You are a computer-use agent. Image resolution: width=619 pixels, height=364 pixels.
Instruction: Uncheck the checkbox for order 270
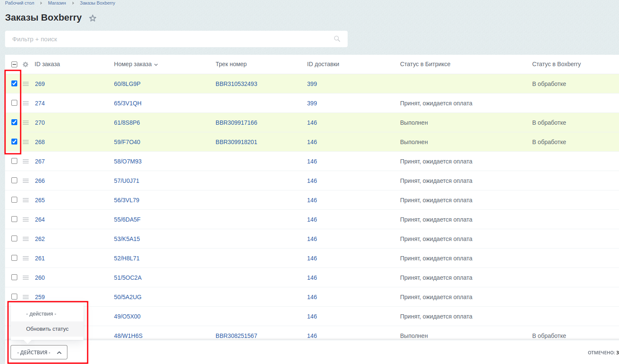click(14, 122)
